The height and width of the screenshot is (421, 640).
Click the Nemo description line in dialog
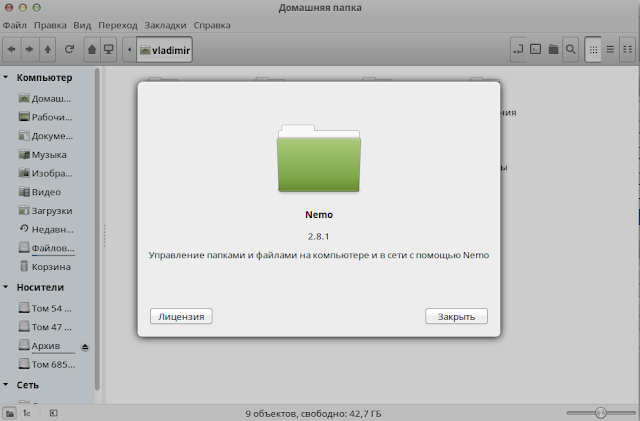tap(319, 255)
